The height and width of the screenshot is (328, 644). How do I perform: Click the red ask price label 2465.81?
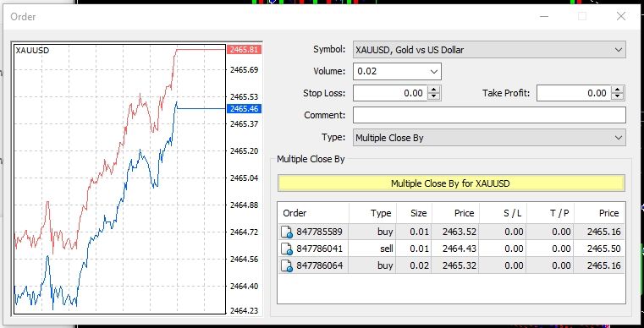coord(244,50)
